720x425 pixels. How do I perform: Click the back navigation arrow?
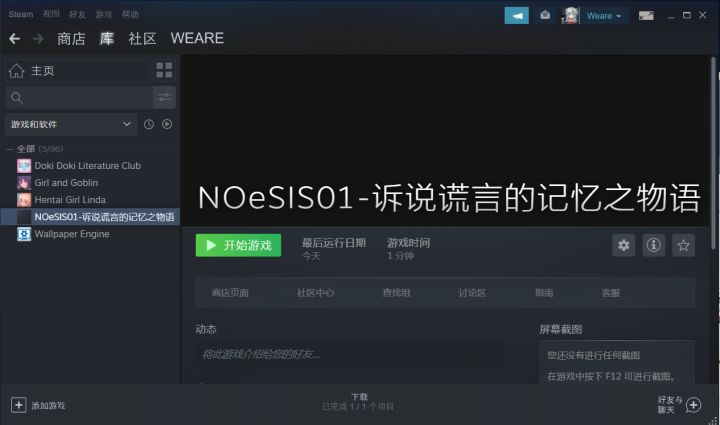[14, 39]
